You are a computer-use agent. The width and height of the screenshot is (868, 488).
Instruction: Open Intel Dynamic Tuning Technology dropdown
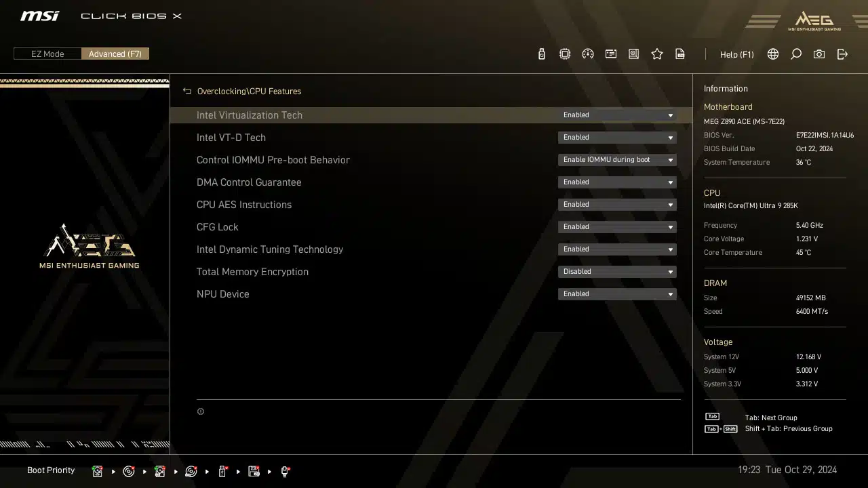[x=617, y=249]
